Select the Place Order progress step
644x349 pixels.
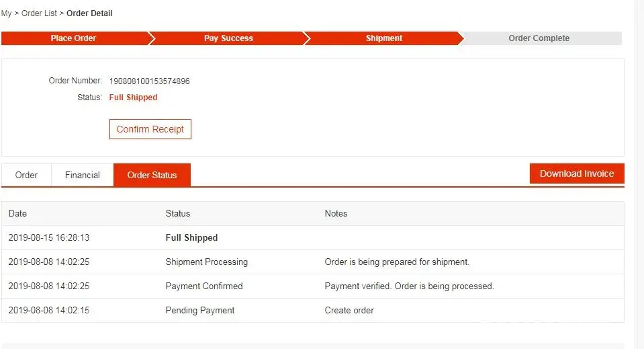coord(74,38)
